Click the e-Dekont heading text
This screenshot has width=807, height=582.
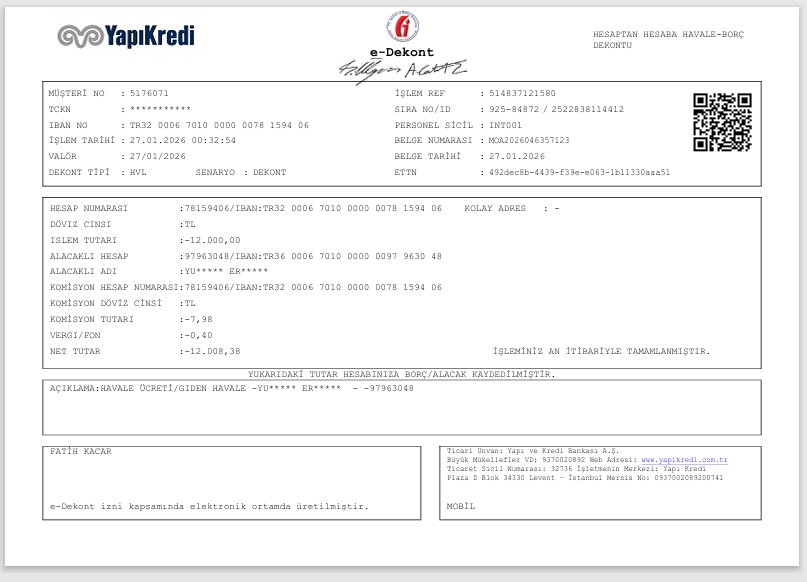coord(402,52)
